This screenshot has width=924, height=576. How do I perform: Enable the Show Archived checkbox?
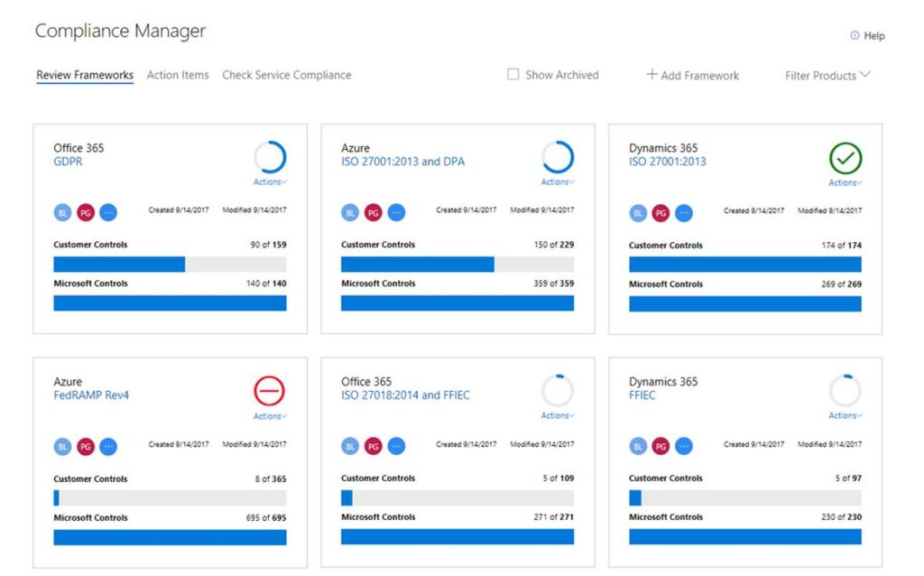tap(513, 74)
